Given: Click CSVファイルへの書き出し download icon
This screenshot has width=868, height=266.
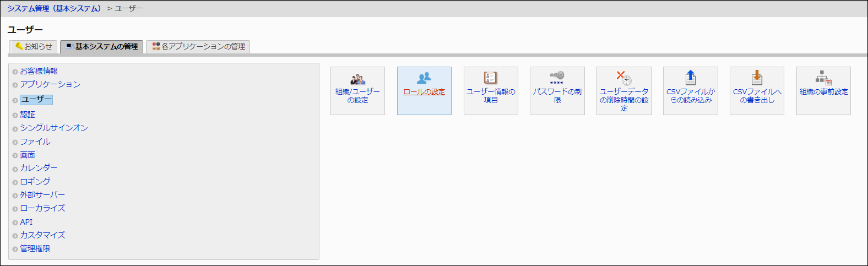Looking at the screenshot, I should point(757,78).
